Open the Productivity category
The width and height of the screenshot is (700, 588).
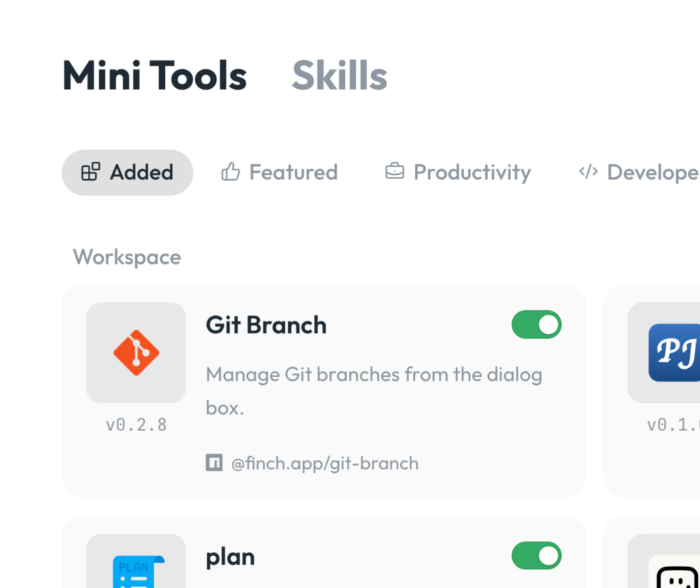458,172
